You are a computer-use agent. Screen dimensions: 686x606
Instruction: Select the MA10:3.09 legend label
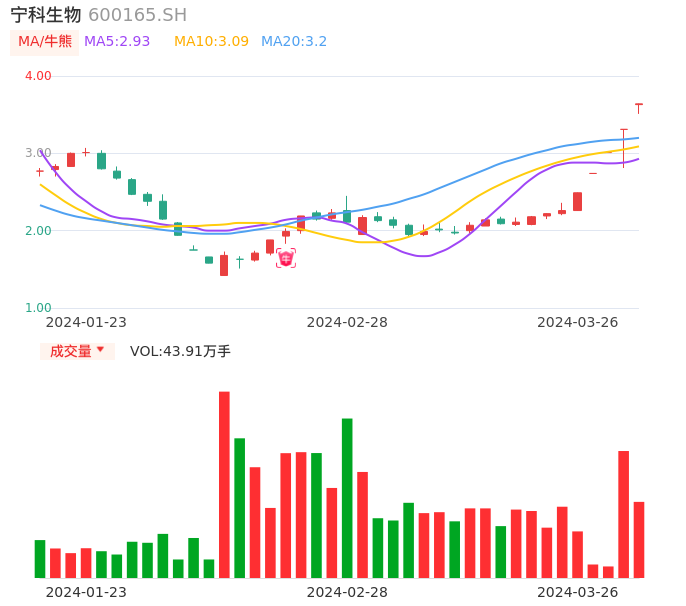211,42
